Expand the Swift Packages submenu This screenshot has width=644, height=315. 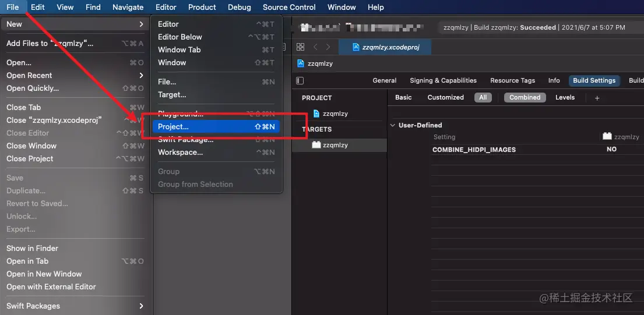(141, 306)
